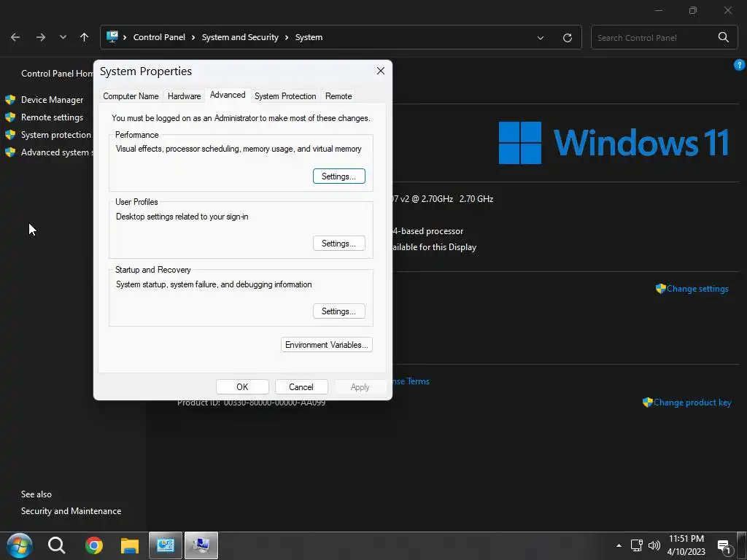Click the Device Manager shield icon

click(10, 99)
